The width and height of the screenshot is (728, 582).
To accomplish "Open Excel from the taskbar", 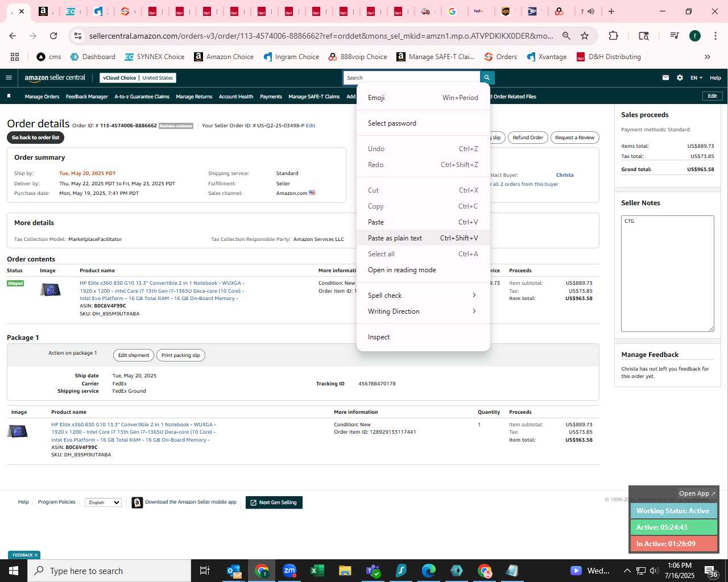I will tap(317, 571).
